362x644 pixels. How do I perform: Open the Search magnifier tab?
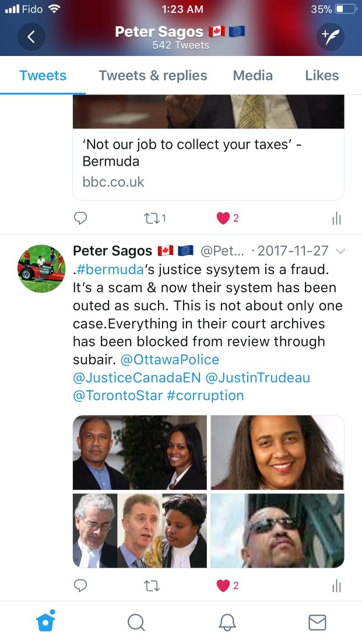pyautogui.click(x=136, y=622)
